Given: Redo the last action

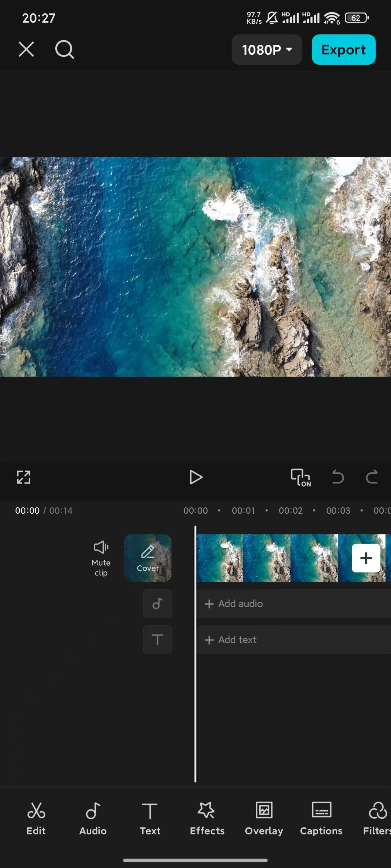Looking at the screenshot, I should coord(372,477).
